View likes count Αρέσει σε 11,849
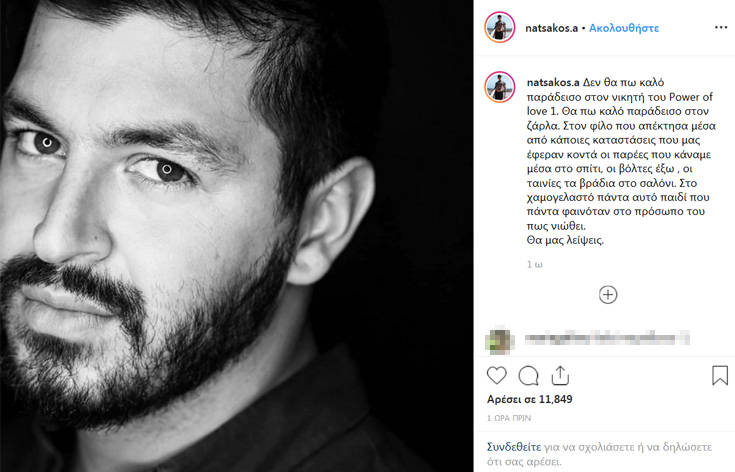Screen dimensions: 735x472 pyautogui.click(x=529, y=399)
